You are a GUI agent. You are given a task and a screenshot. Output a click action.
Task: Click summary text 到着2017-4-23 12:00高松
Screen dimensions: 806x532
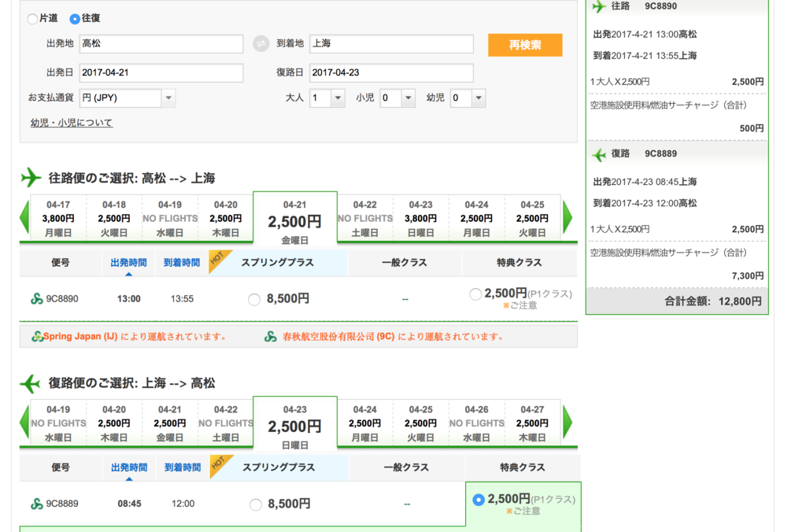[645, 203]
